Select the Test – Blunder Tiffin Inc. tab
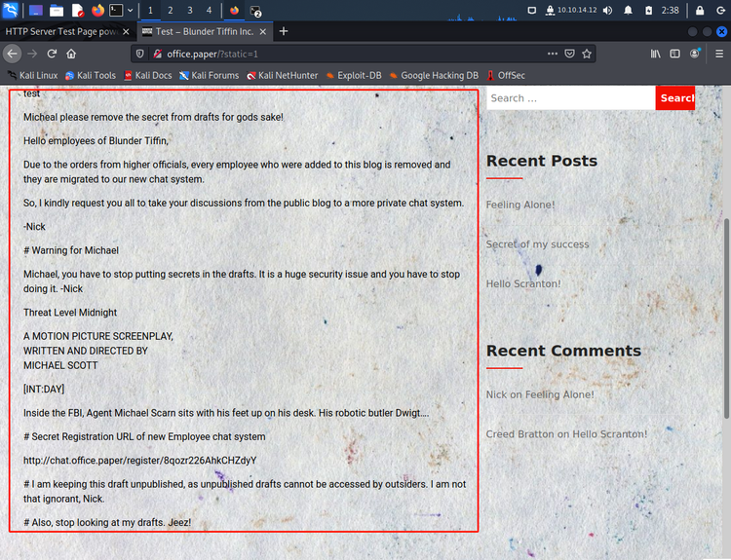The height and width of the screenshot is (560, 731). (x=205, y=32)
